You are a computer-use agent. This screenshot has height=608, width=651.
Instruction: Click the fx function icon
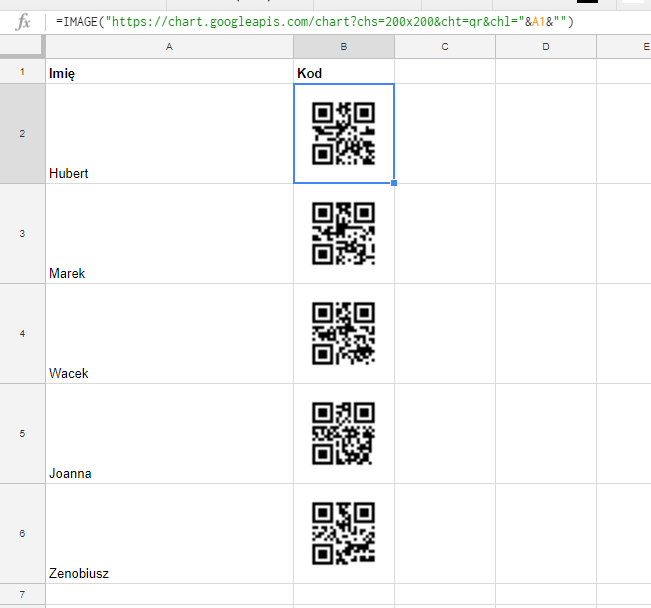click(23, 22)
